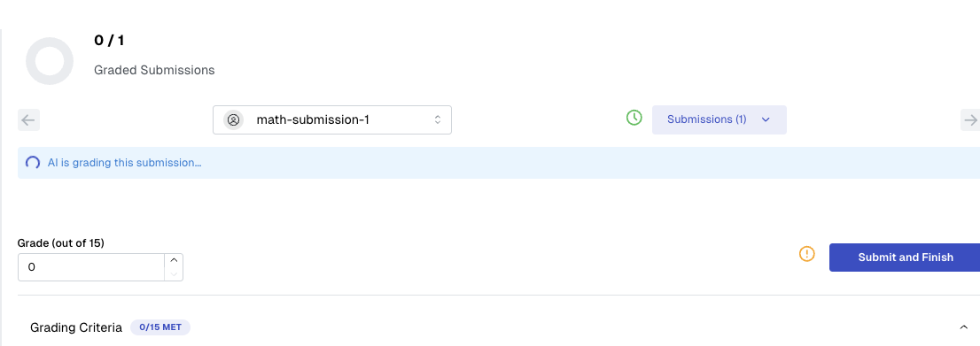The image size is (980, 346).
Task: Collapse the Grading Criteria section chevron
Action: (x=963, y=327)
